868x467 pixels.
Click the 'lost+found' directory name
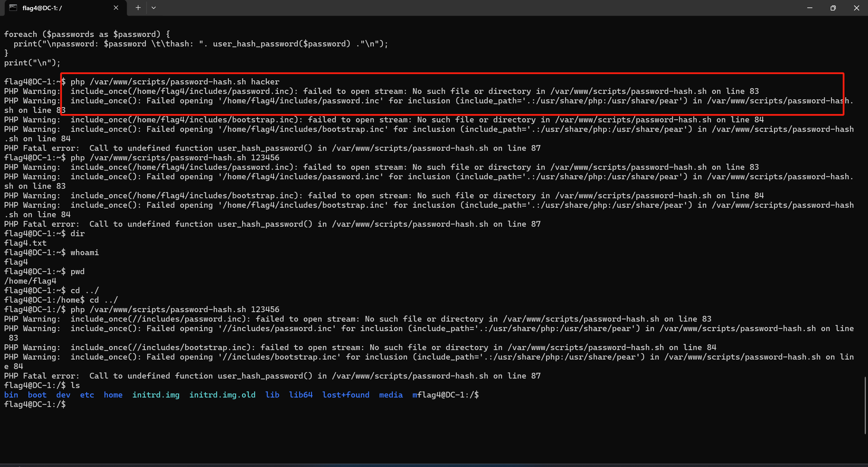346,395
